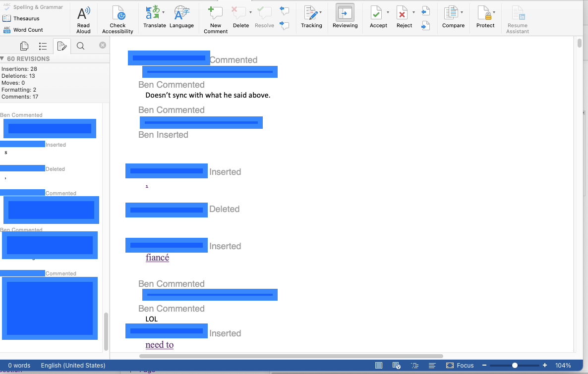The image size is (588, 374).
Task: Zoom in with plus button
Action: (x=544, y=366)
